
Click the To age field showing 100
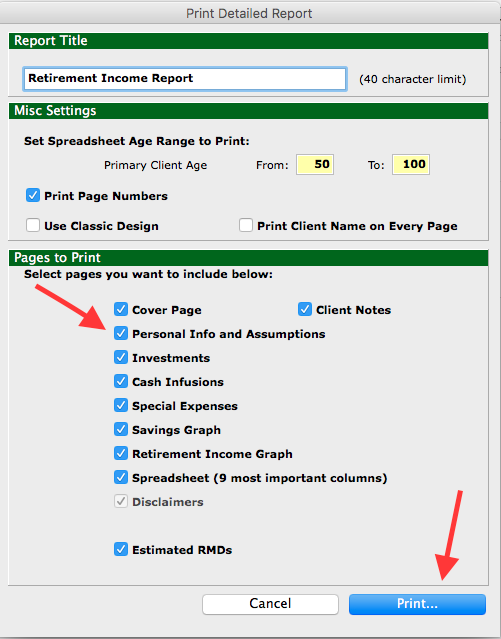[411, 165]
